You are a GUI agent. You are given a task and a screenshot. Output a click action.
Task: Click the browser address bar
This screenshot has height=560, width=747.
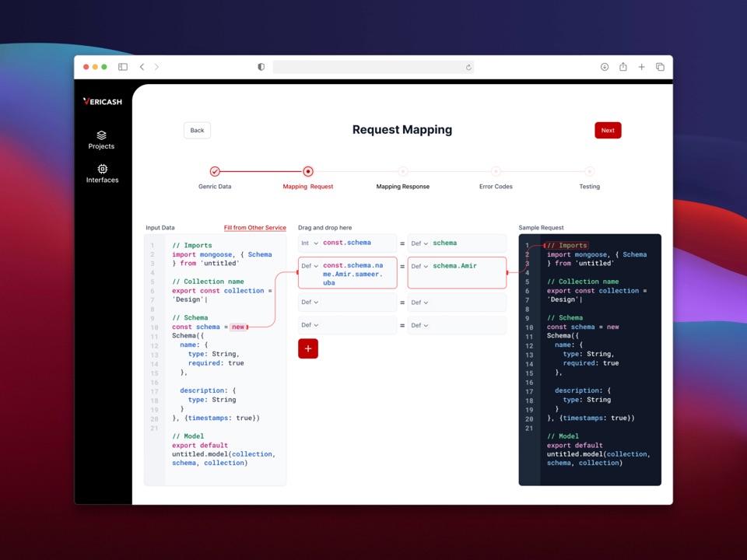373,67
